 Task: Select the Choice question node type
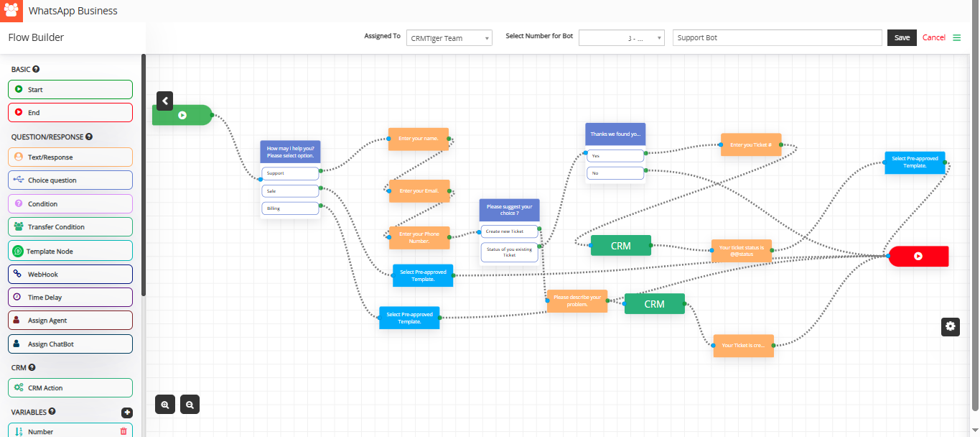point(70,180)
